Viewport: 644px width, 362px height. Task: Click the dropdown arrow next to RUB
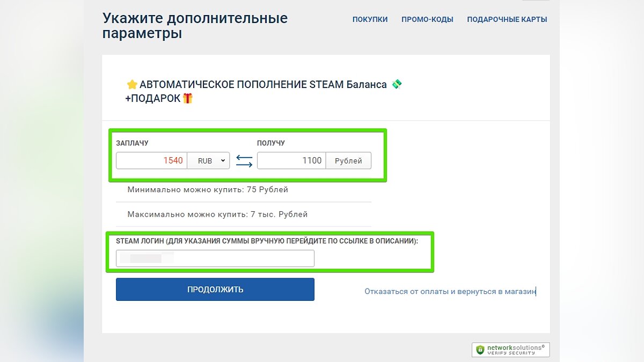point(223,160)
